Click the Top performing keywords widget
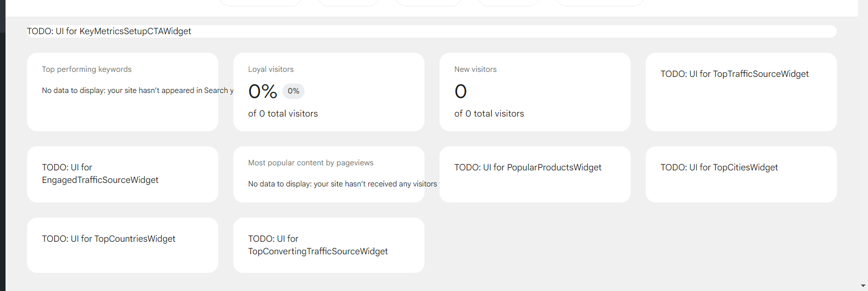Screen dimensions: 868x291 pyautogui.click(x=122, y=90)
